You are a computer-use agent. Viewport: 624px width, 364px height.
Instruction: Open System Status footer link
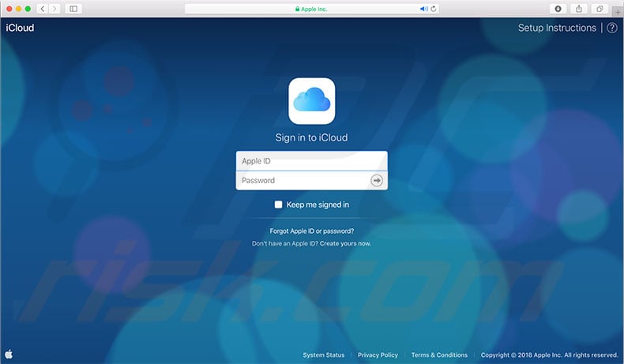(324, 355)
